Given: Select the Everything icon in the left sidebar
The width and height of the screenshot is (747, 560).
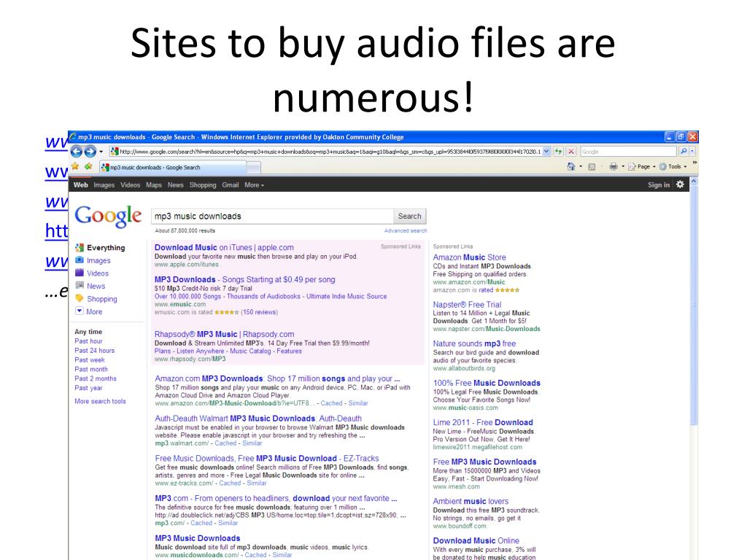Looking at the screenshot, I should tap(80, 248).
